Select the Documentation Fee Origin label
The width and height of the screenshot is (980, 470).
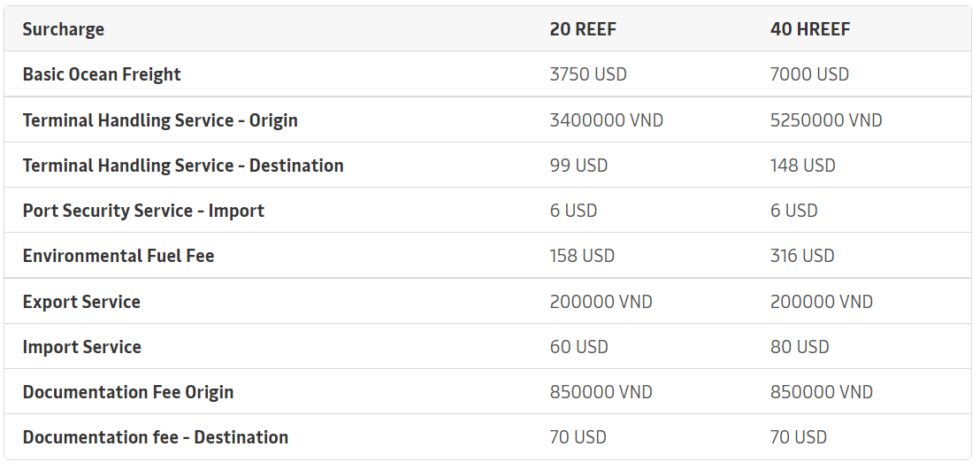[128, 392]
